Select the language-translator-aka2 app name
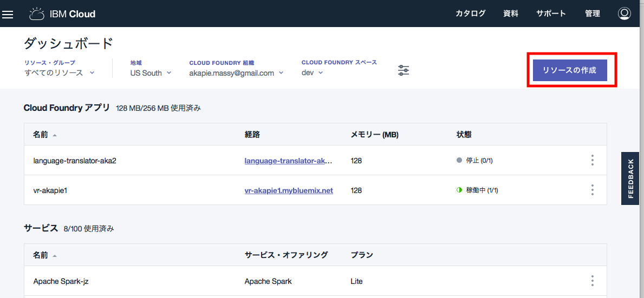Viewport: 644px width, 298px height. (x=75, y=161)
